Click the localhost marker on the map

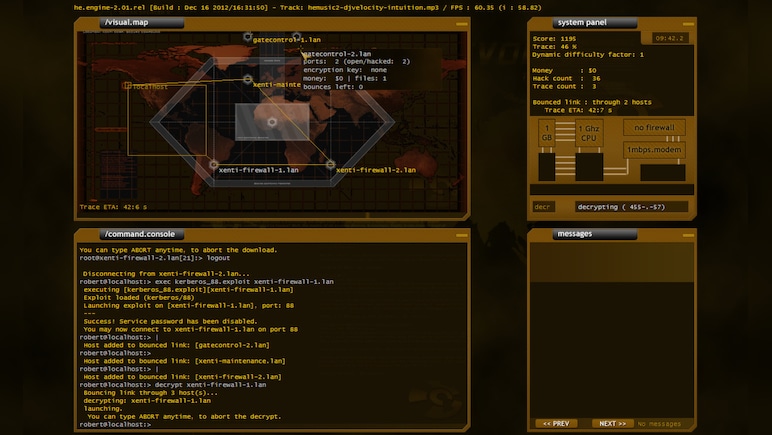[x=127, y=86]
